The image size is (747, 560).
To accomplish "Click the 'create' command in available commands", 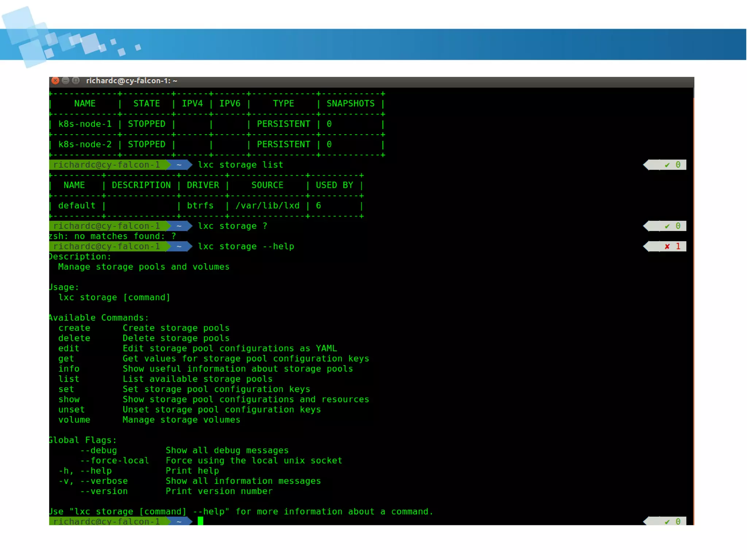I will (x=74, y=328).
